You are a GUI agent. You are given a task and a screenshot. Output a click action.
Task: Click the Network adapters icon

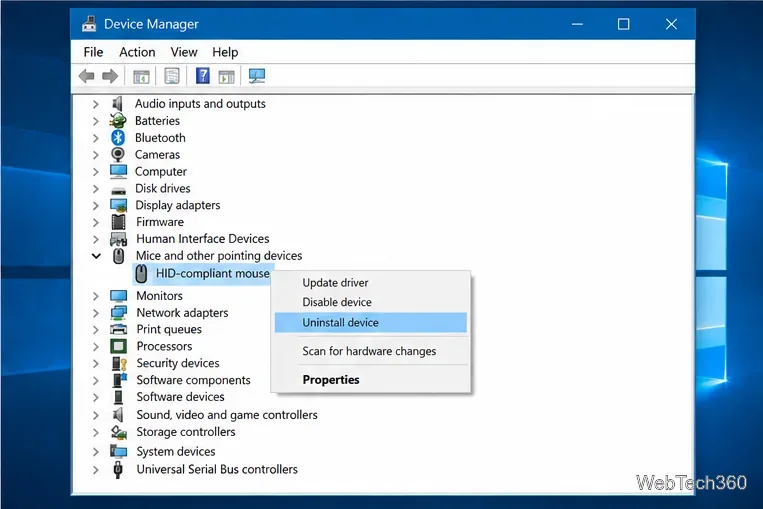click(x=118, y=313)
